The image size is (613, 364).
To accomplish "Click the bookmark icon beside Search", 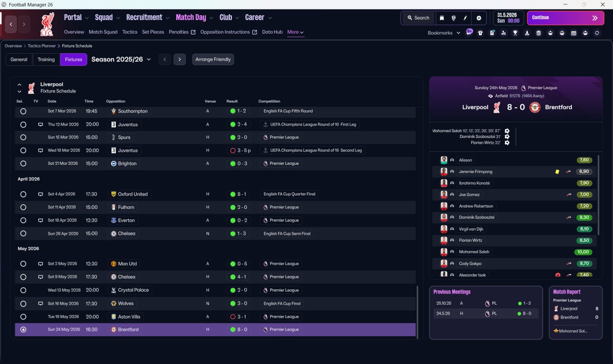I will 442,18.
